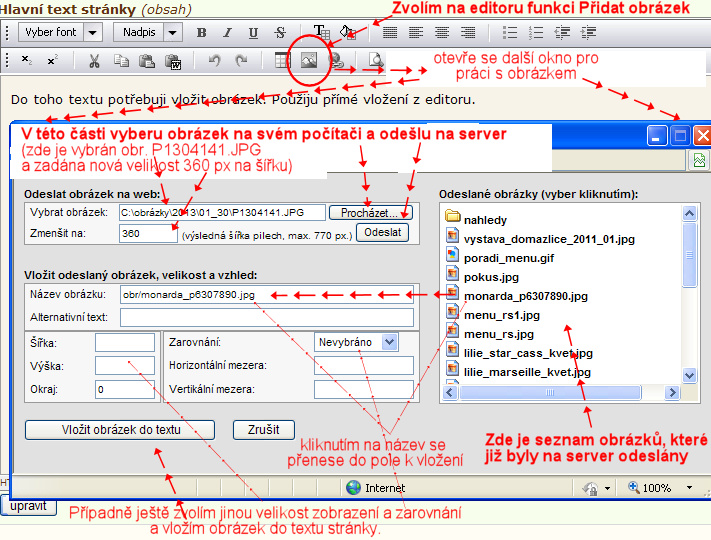Image resolution: width=711 pixels, height=540 pixels.
Task: Click the text color icon
Action: (x=321, y=32)
